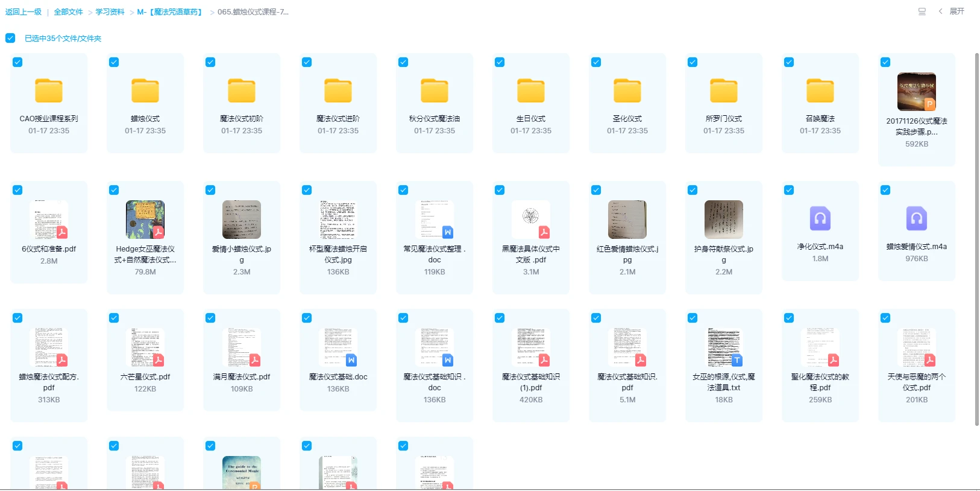Uncheck the 蜡烛仪式 folder checkbox
This screenshot has height=491, width=980.
click(114, 62)
